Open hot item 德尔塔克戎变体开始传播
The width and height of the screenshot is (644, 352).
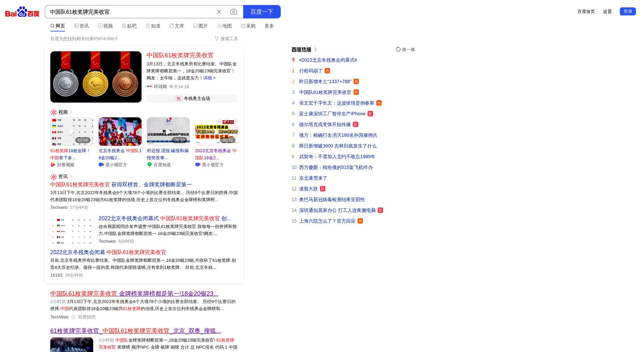(x=325, y=124)
